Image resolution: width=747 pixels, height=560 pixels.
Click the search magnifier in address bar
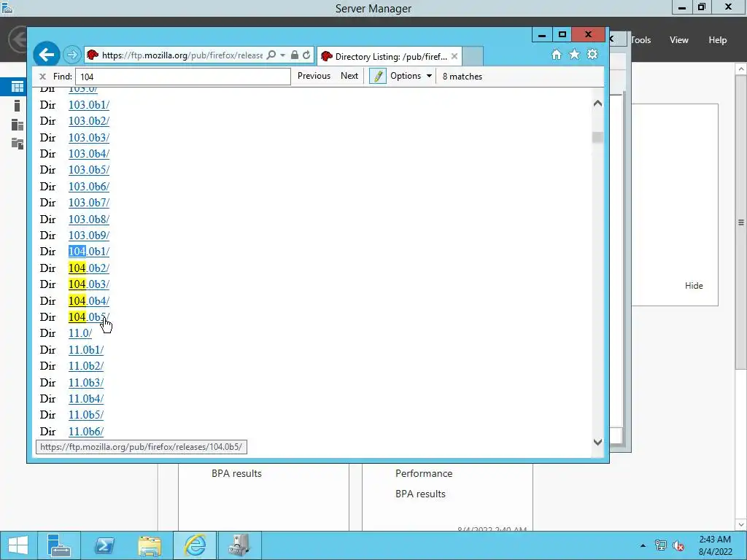click(x=271, y=55)
